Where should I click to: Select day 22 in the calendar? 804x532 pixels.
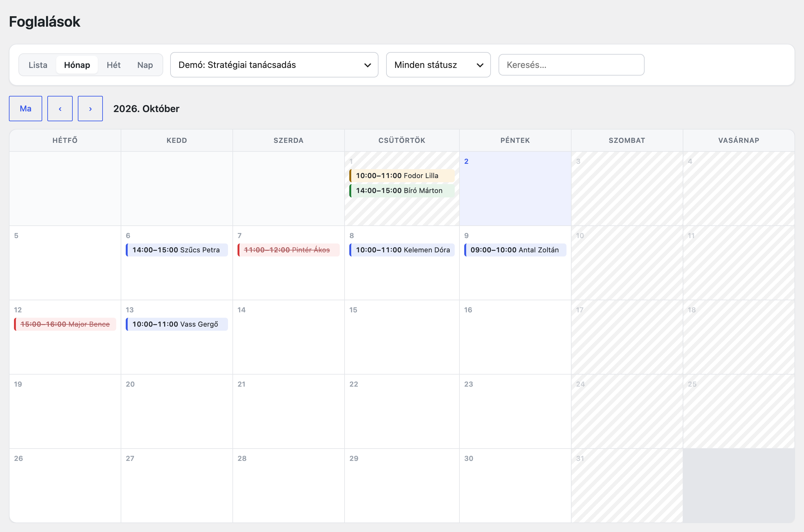point(402,412)
